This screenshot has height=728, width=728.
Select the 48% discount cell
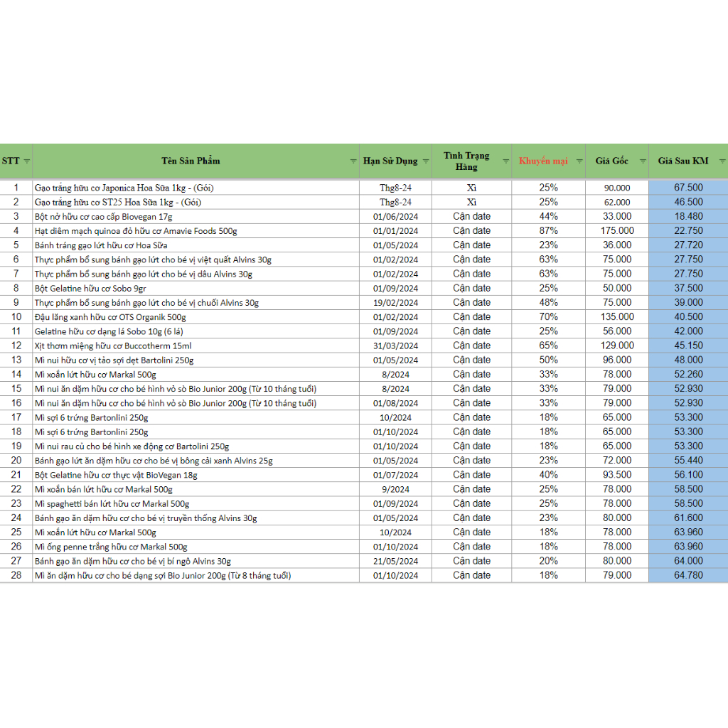548,303
